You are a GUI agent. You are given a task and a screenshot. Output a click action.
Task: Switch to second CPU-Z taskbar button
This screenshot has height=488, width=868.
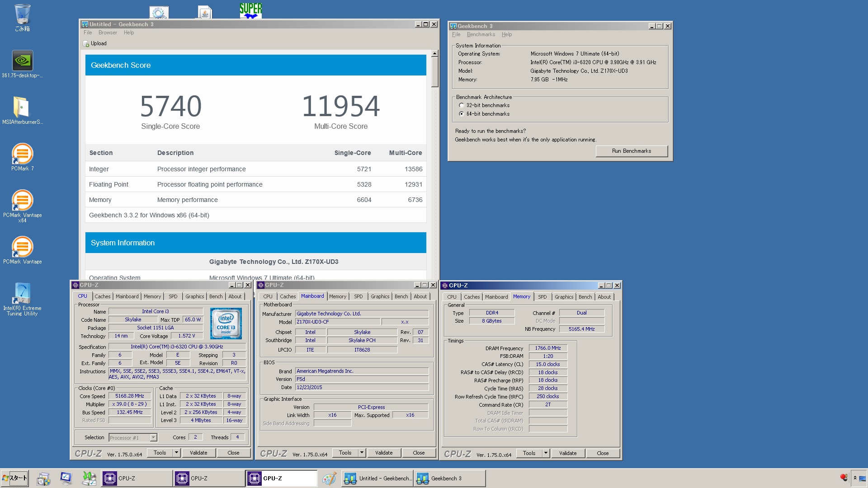[x=208, y=478]
